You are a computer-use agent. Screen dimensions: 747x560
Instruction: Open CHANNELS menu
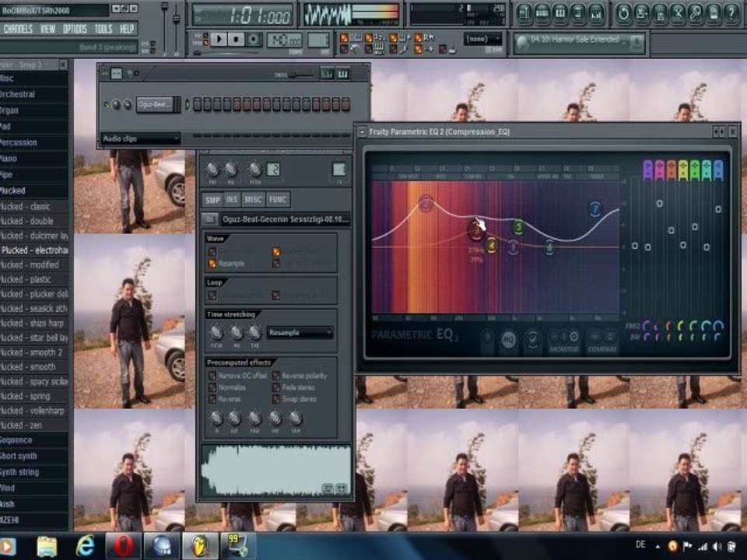(x=18, y=29)
